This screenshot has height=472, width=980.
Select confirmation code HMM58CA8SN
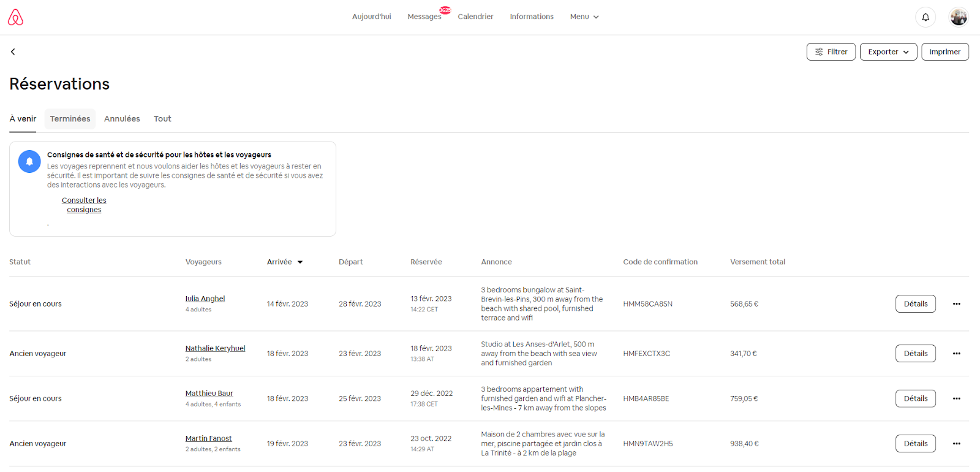click(x=647, y=304)
